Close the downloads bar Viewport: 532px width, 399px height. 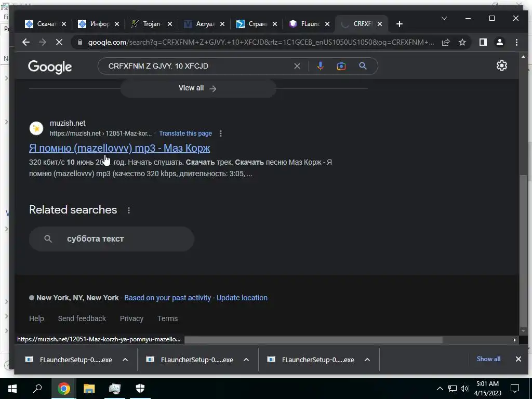tap(518, 359)
